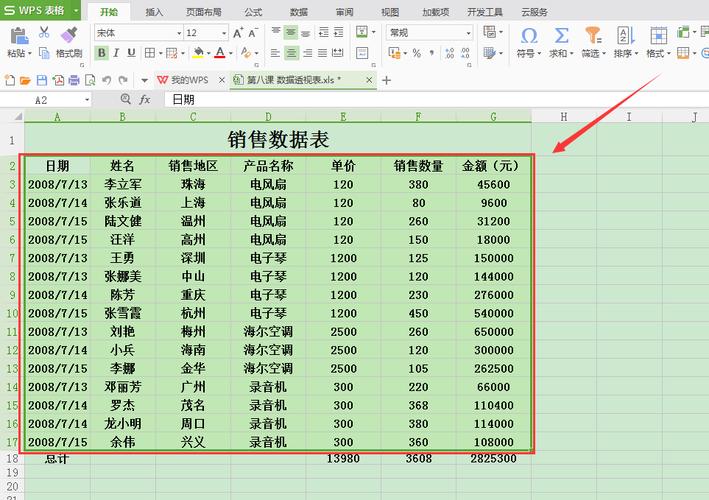This screenshot has height=500, width=709.
Task: Click the Borders grid icon
Action: [x=150, y=53]
